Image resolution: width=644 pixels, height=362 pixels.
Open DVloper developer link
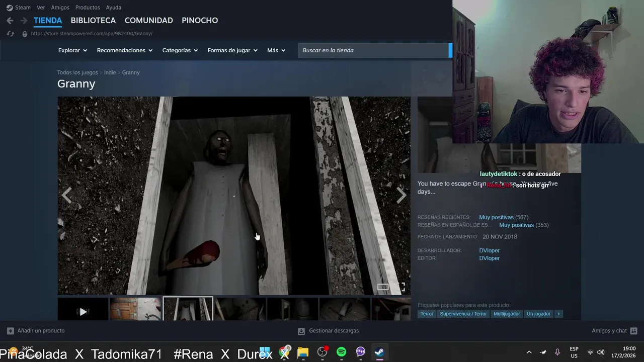[490, 250]
